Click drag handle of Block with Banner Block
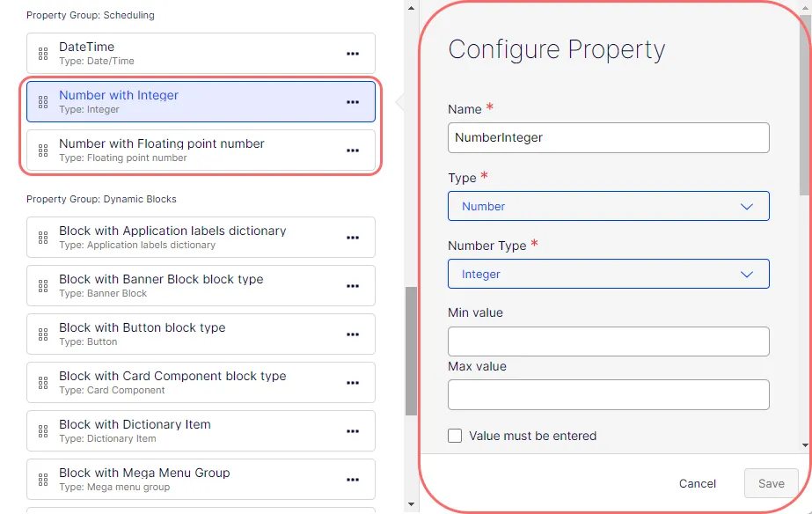 pos(43,286)
